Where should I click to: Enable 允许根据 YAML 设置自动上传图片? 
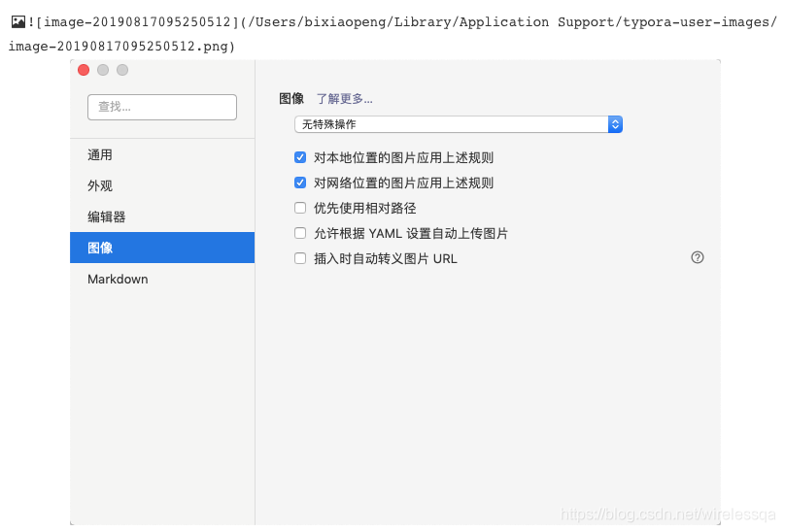click(x=300, y=233)
